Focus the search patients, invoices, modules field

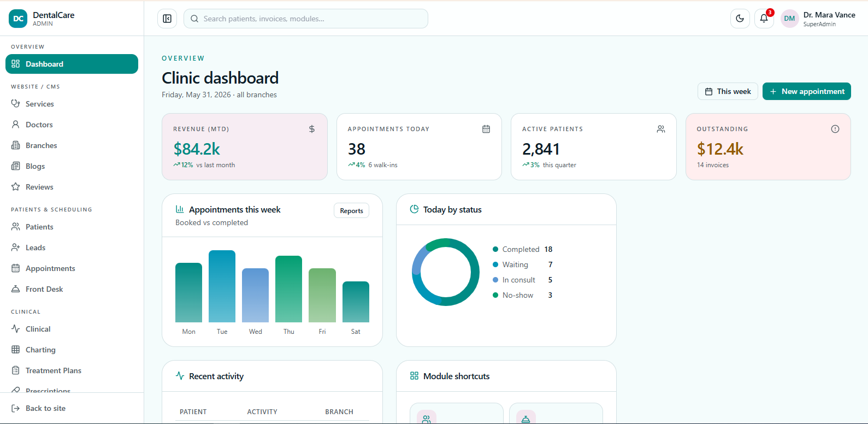306,19
